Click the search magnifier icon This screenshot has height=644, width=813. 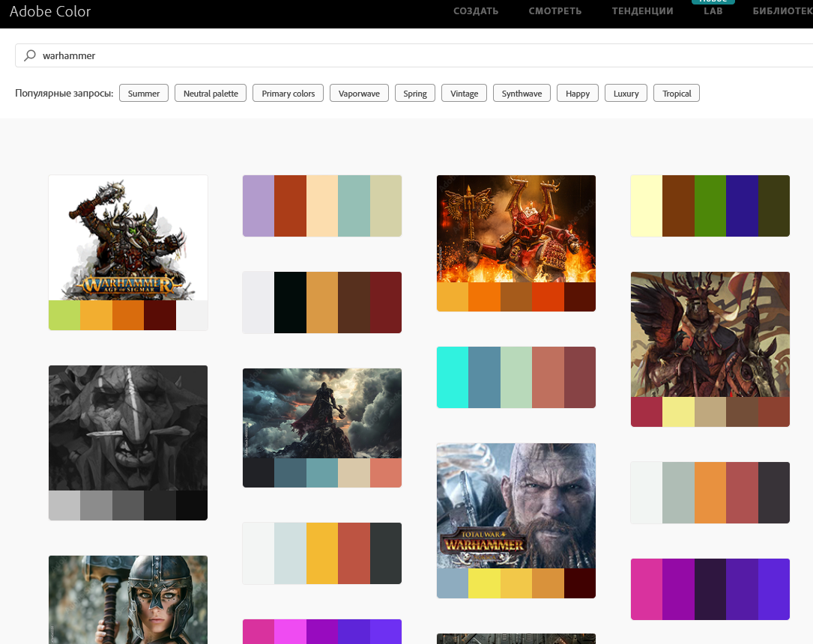[x=30, y=55]
